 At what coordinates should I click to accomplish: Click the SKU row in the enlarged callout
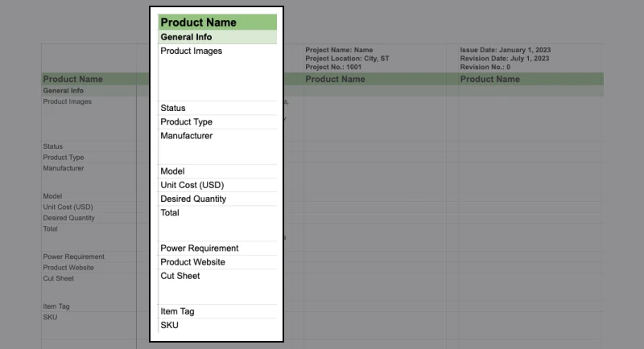point(170,325)
